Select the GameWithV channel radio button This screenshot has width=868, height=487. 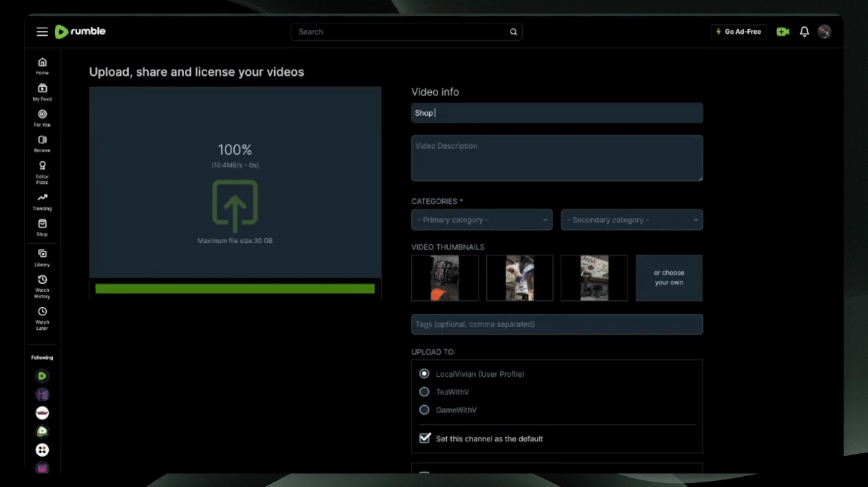coord(425,410)
